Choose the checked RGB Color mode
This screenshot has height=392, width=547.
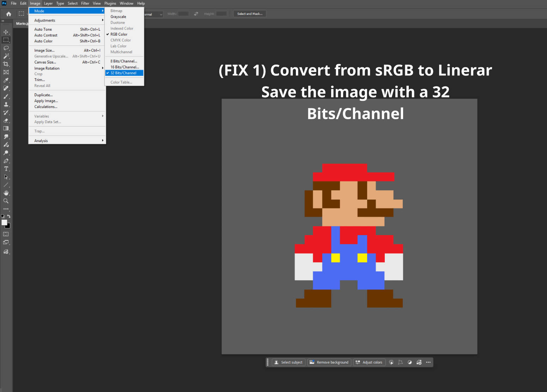coord(124,34)
